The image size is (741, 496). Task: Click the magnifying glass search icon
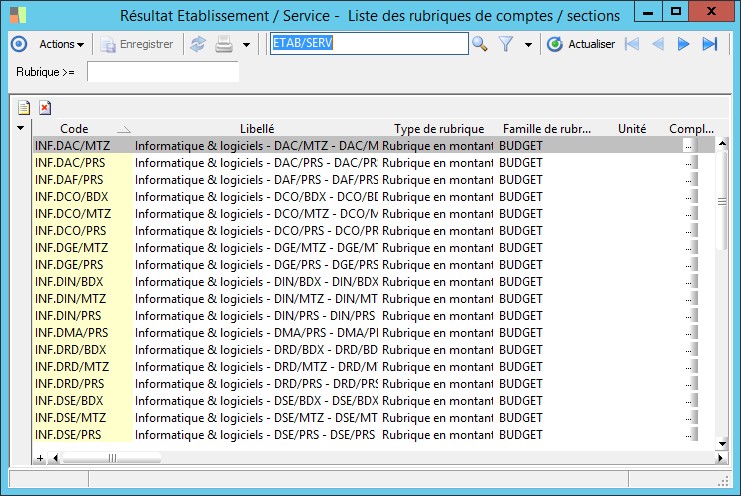480,44
